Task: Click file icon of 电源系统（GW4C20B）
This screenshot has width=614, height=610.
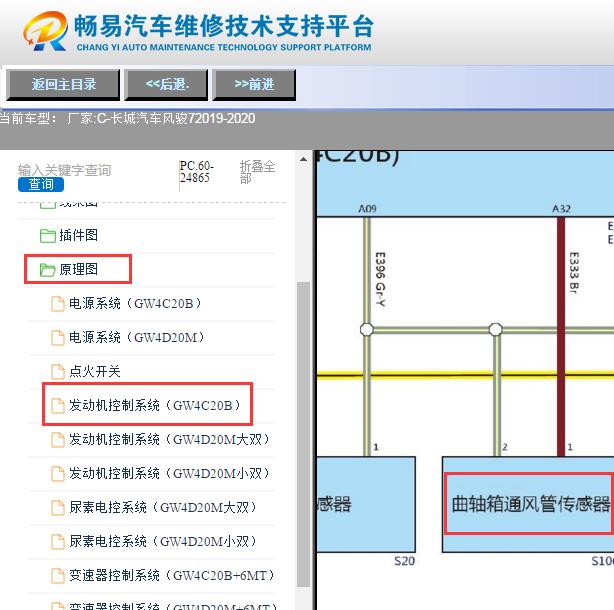Action: pos(58,304)
